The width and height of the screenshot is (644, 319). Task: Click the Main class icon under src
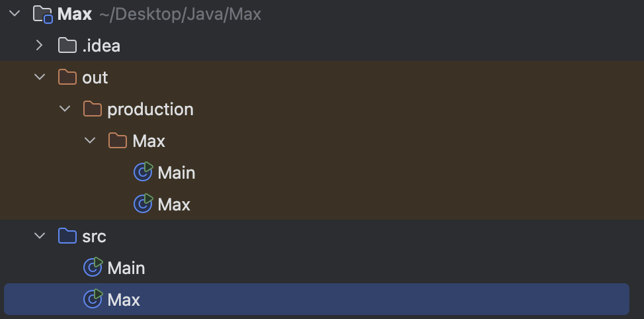tap(93, 267)
